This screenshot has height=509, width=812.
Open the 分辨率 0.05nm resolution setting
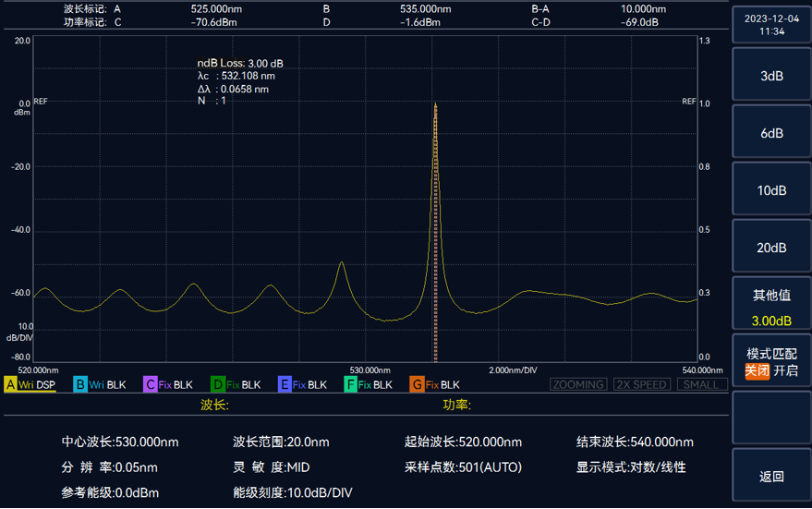point(110,467)
